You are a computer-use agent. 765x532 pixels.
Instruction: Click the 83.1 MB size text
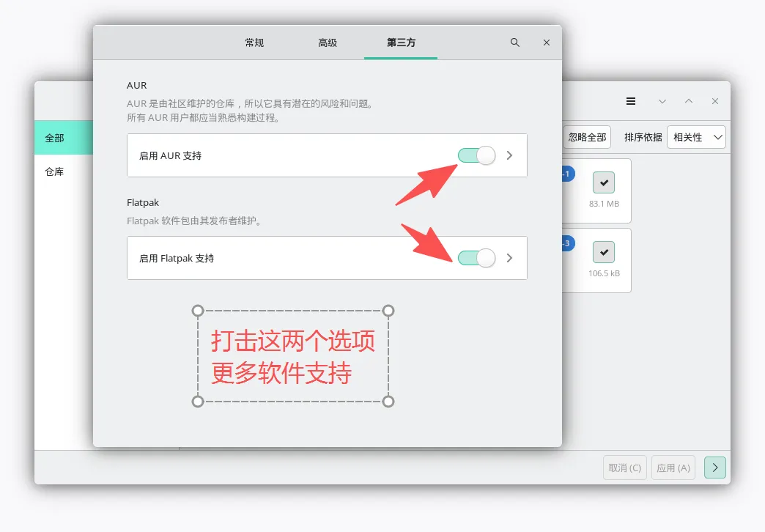pyautogui.click(x=604, y=204)
